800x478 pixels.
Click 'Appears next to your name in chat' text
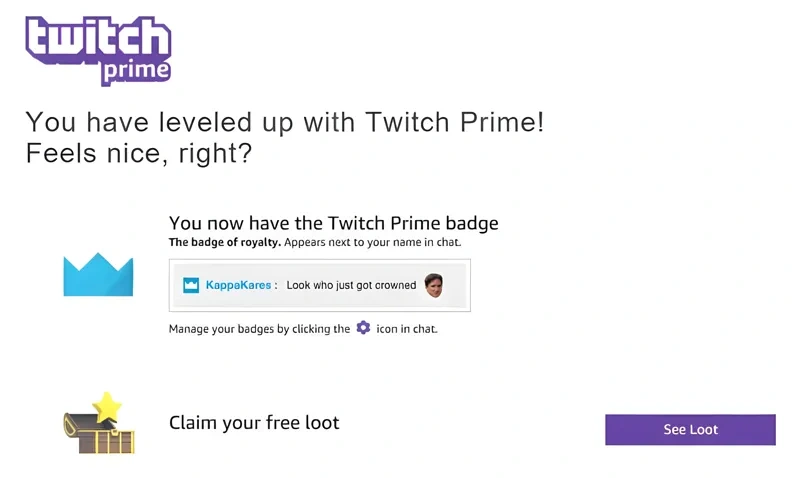tap(372, 242)
